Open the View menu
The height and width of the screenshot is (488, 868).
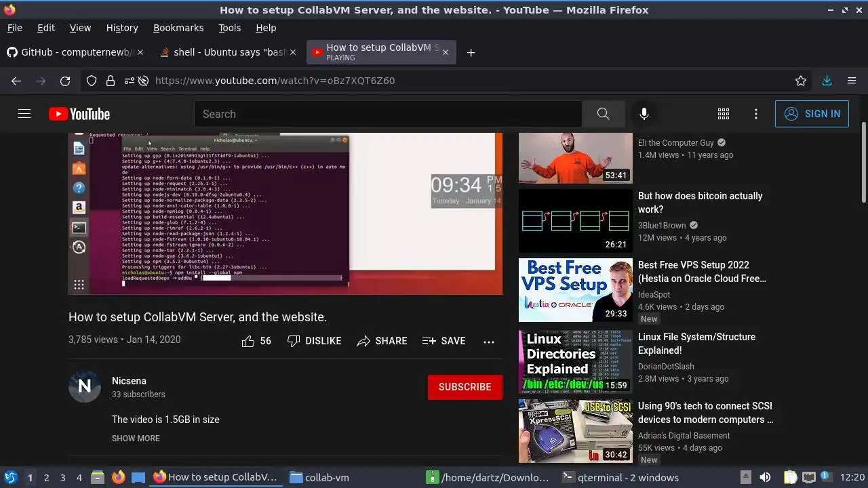[x=80, y=28]
